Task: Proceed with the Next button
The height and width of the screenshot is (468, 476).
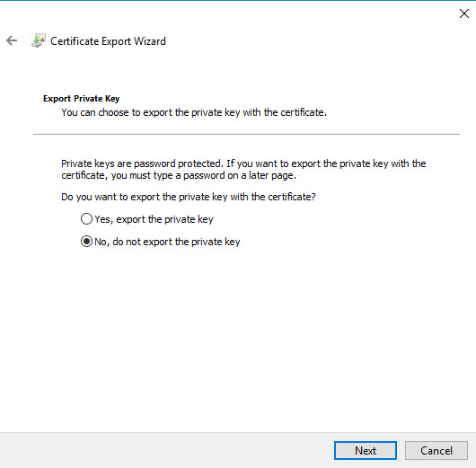Action: [366, 450]
